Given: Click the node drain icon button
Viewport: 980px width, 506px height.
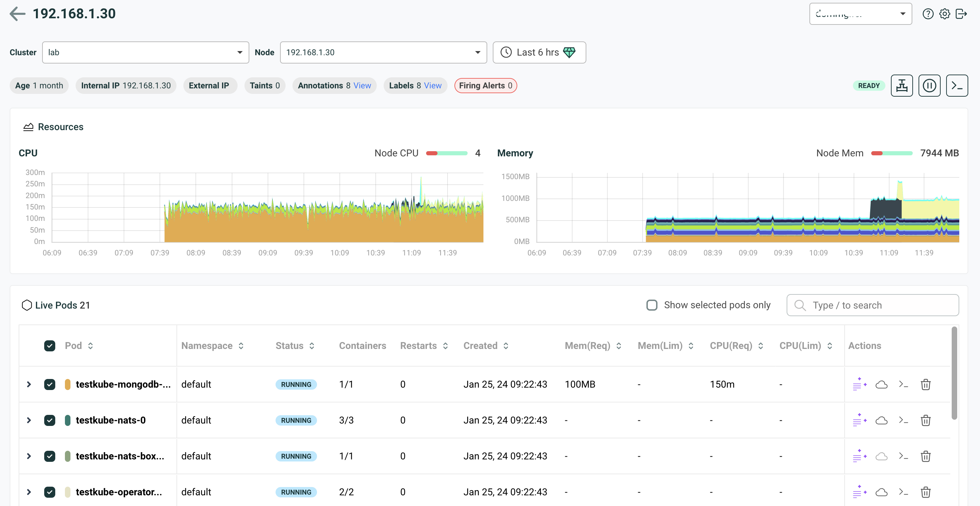Looking at the screenshot, I should click(901, 86).
